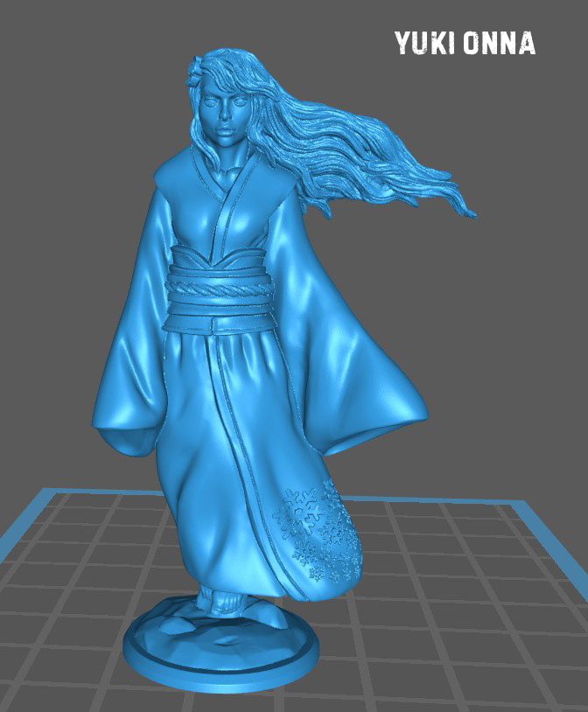Click the round base of the miniature
The width and height of the screenshot is (588, 712).
click(x=220, y=645)
